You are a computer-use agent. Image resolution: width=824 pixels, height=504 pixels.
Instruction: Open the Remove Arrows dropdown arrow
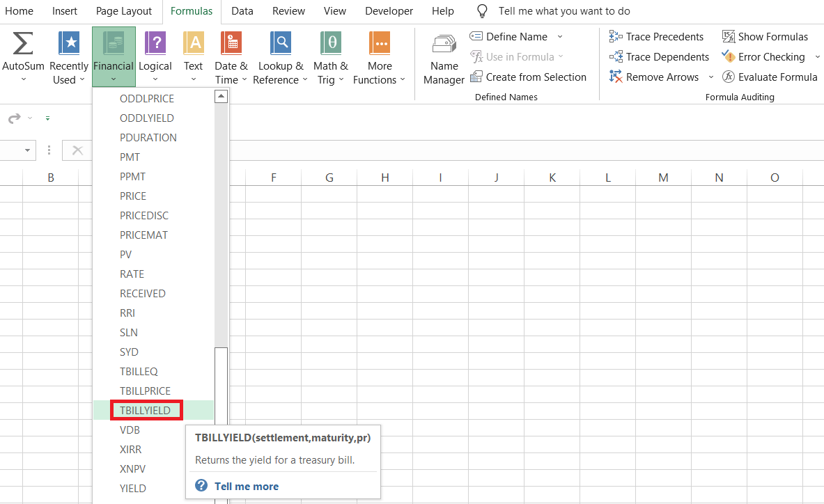tap(710, 77)
